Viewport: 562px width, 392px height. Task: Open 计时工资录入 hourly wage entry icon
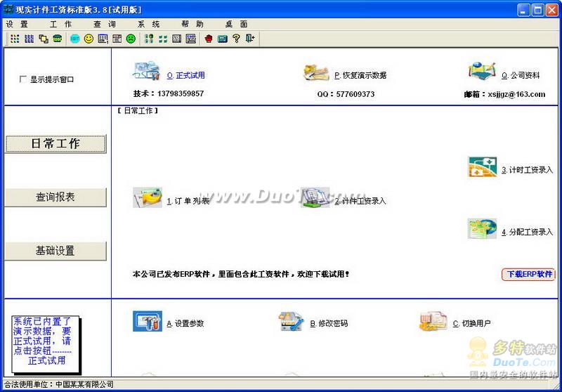coord(483,167)
